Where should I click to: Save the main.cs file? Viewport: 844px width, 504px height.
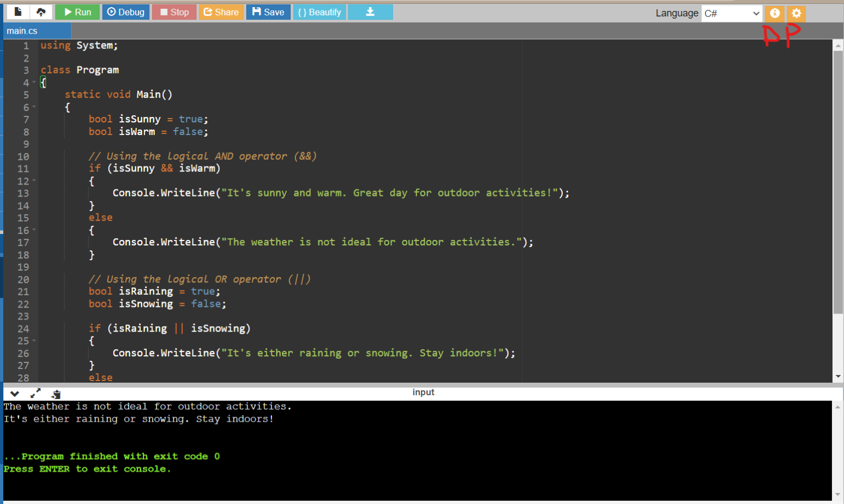268,12
